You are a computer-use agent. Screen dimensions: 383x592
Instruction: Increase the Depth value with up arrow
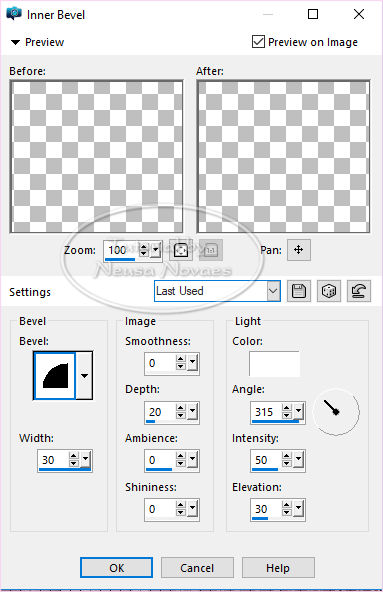[181, 408]
